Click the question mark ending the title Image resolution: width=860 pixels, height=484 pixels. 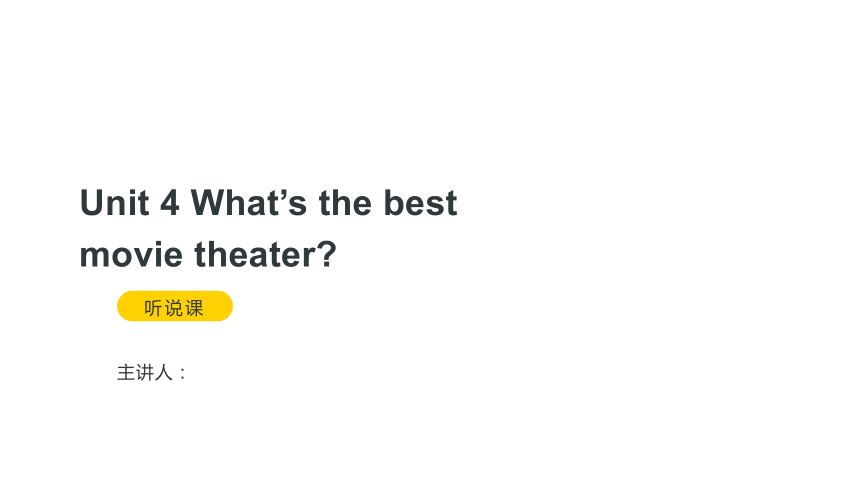(x=327, y=254)
